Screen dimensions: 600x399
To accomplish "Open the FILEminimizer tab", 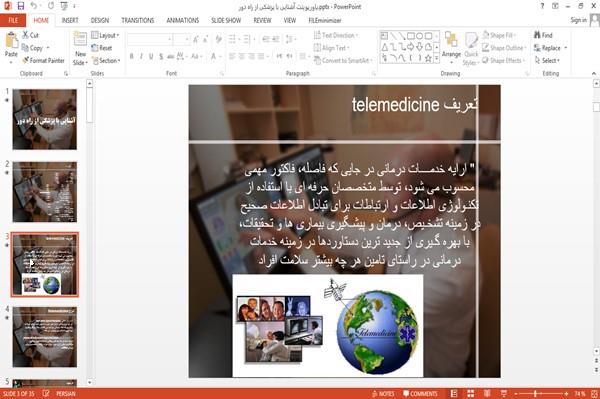I will (x=324, y=20).
